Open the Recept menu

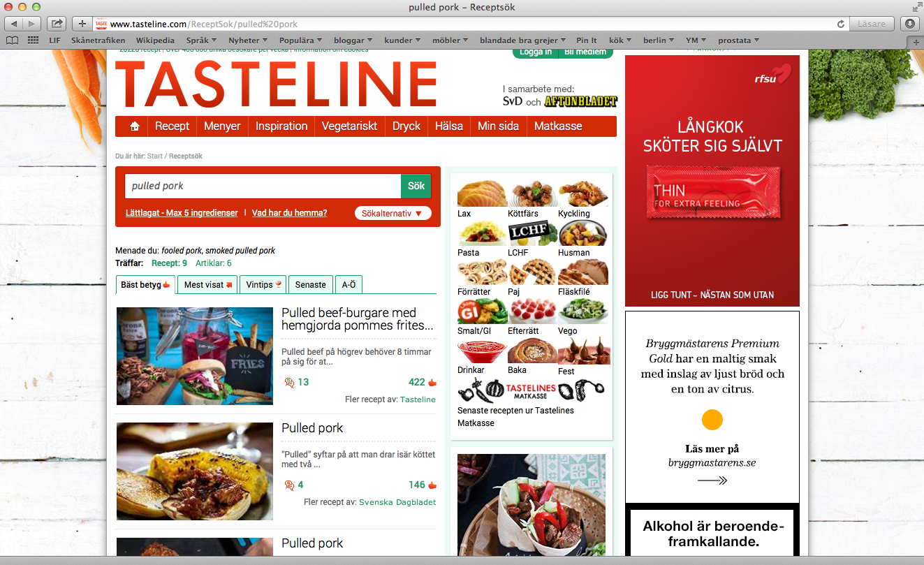tap(172, 126)
